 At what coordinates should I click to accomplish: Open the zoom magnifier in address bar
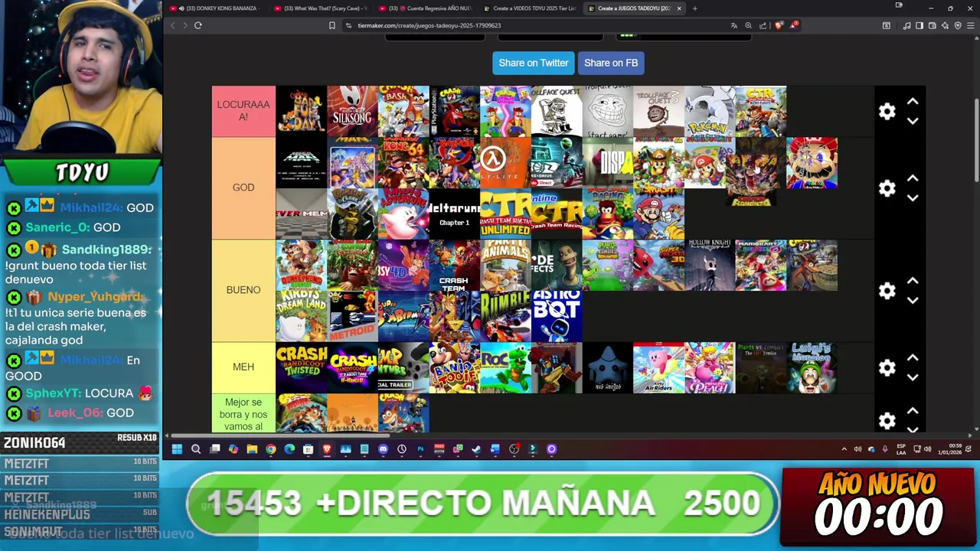[748, 25]
